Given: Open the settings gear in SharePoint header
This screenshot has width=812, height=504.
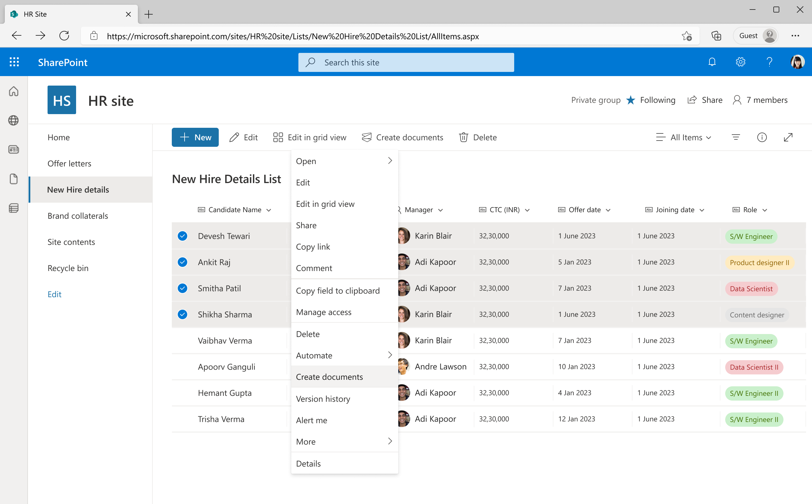Looking at the screenshot, I should 740,62.
